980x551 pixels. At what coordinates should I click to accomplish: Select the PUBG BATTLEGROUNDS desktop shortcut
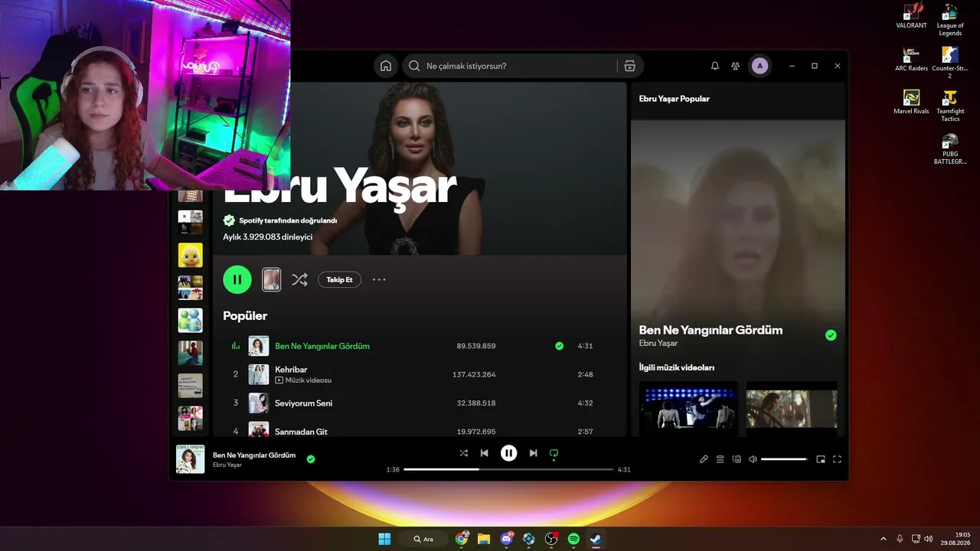coord(950,148)
